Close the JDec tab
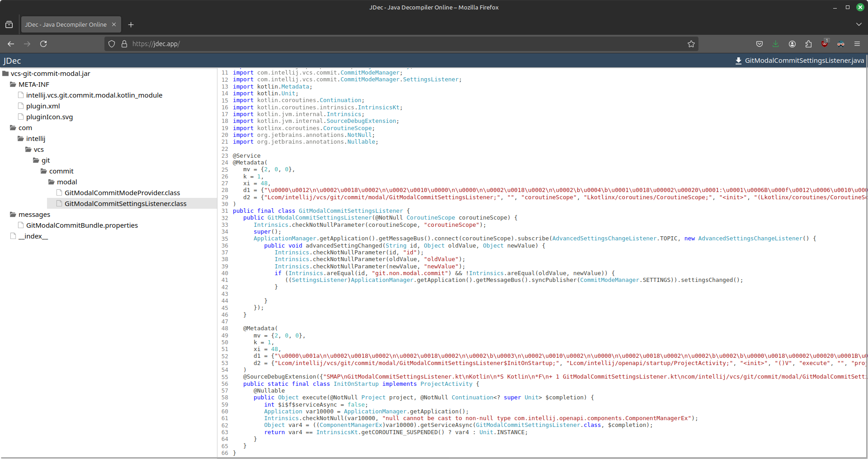 [114, 24]
